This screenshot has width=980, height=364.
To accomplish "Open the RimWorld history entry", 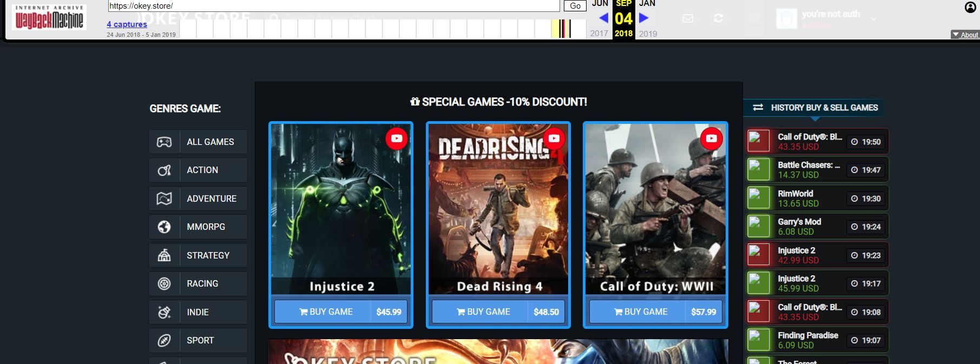I will [x=817, y=198].
